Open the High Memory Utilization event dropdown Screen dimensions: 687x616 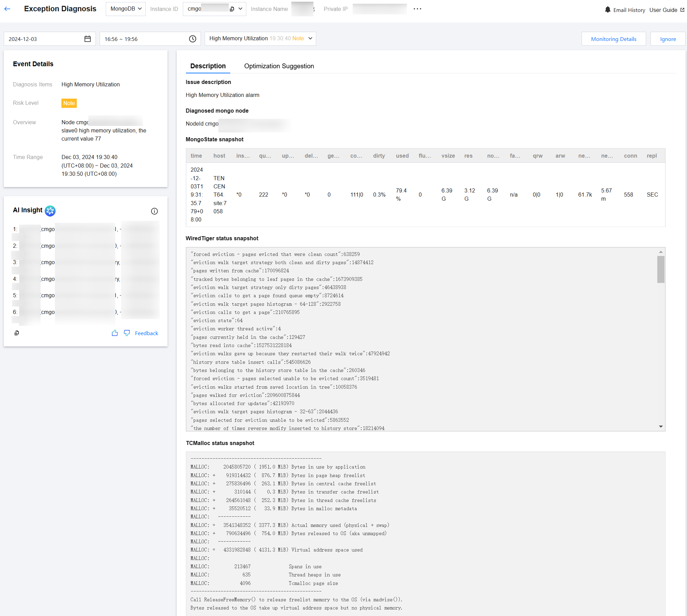pyautogui.click(x=260, y=39)
